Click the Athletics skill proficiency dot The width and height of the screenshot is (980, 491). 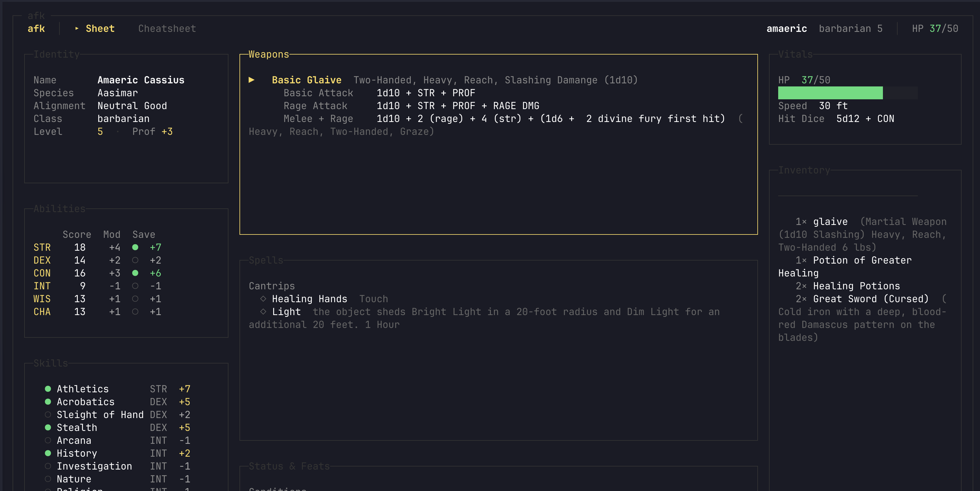48,389
